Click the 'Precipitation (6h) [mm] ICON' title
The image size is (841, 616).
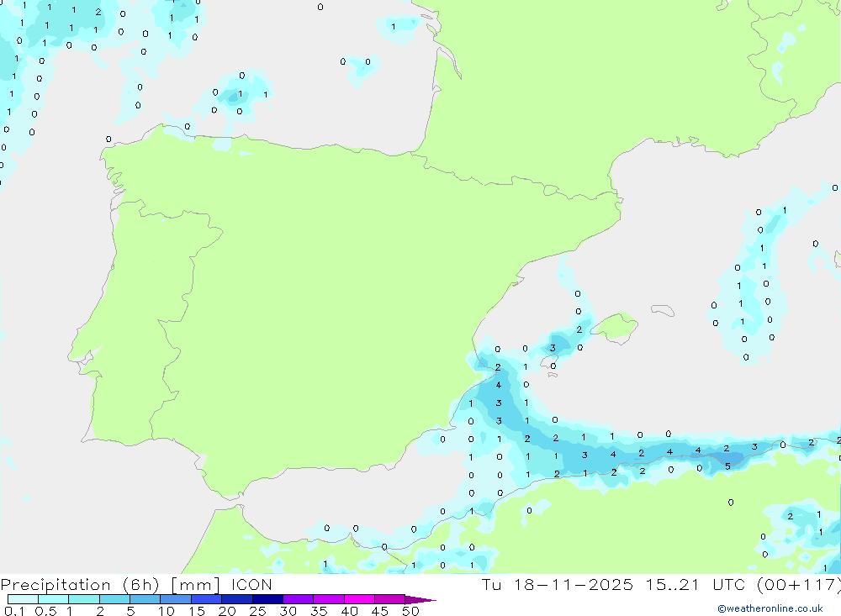click(136, 585)
